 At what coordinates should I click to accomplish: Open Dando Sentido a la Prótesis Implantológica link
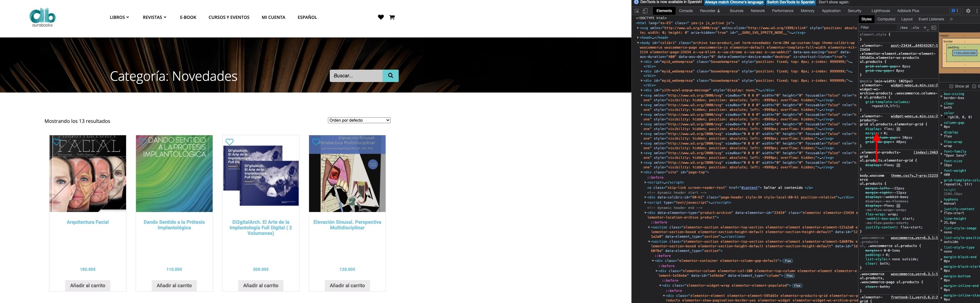174,225
